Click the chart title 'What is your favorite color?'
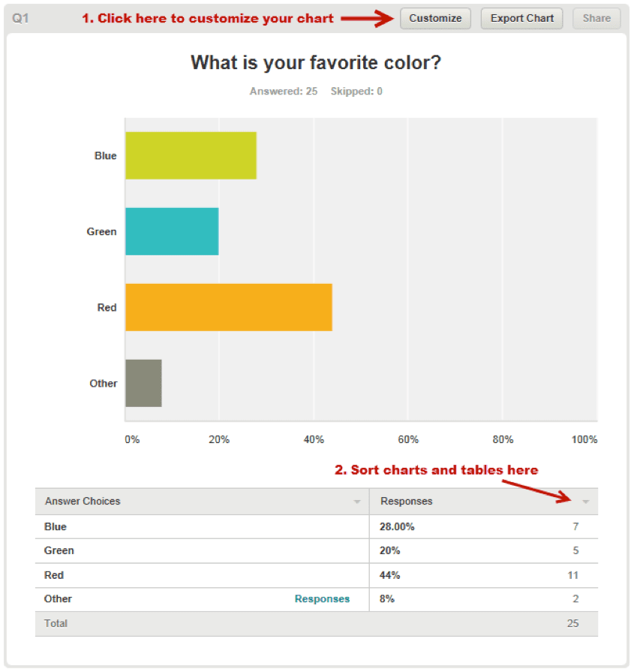Viewport: 634px width, 672px height. [316, 62]
